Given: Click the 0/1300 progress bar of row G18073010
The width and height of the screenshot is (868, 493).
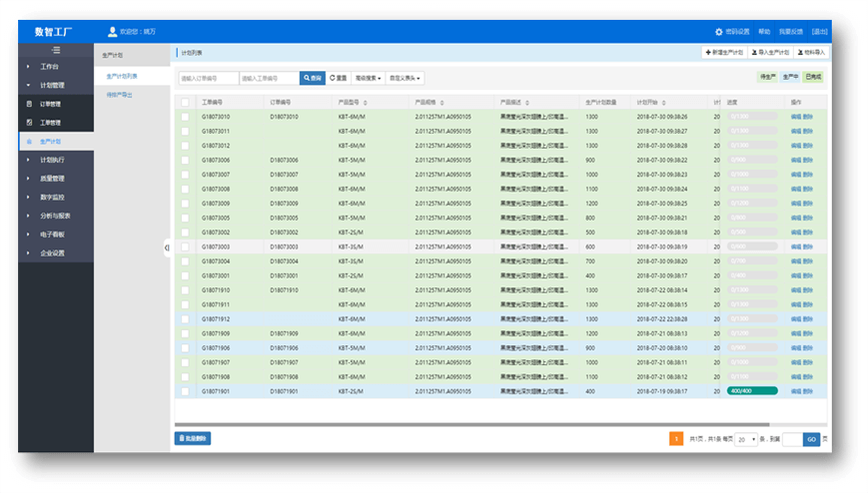Looking at the screenshot, I should tap(752, 117).
